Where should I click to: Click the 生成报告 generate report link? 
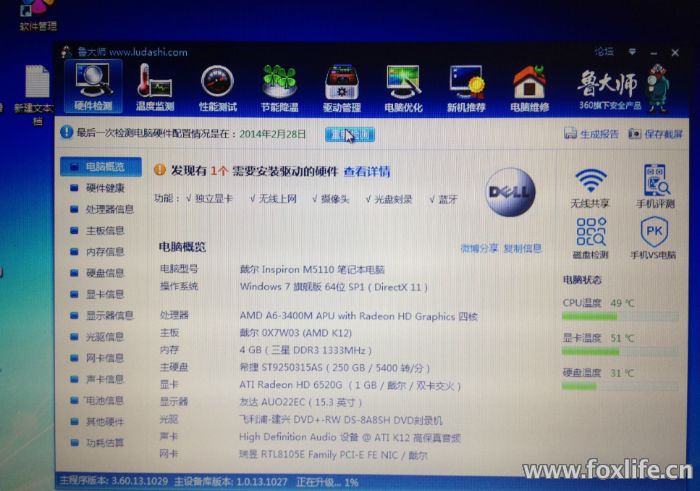[592, 133]
